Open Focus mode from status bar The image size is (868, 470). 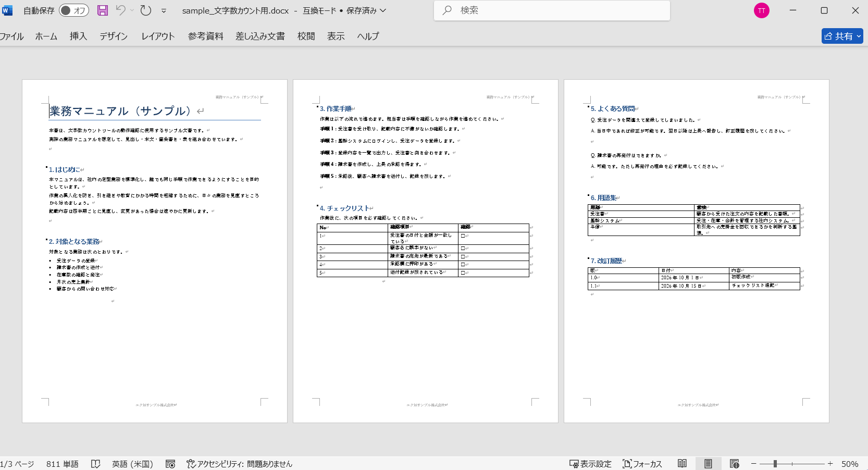click(x=642, y=464)
